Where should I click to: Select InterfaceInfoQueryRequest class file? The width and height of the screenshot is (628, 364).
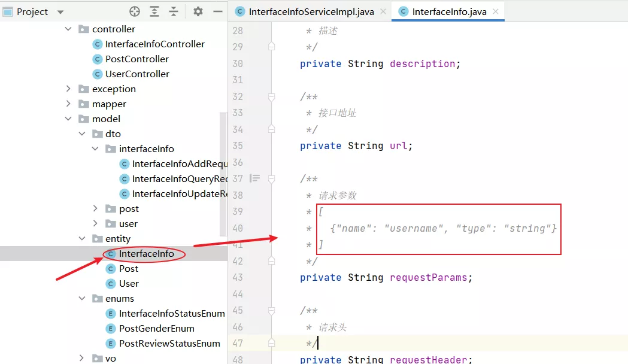point(180,178)
